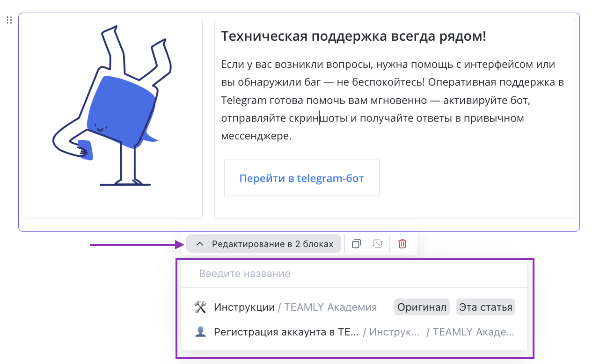The height and width of the screenshot is (364, 600).
Task: Click the detach synced block icon
Action: (377, 244)
